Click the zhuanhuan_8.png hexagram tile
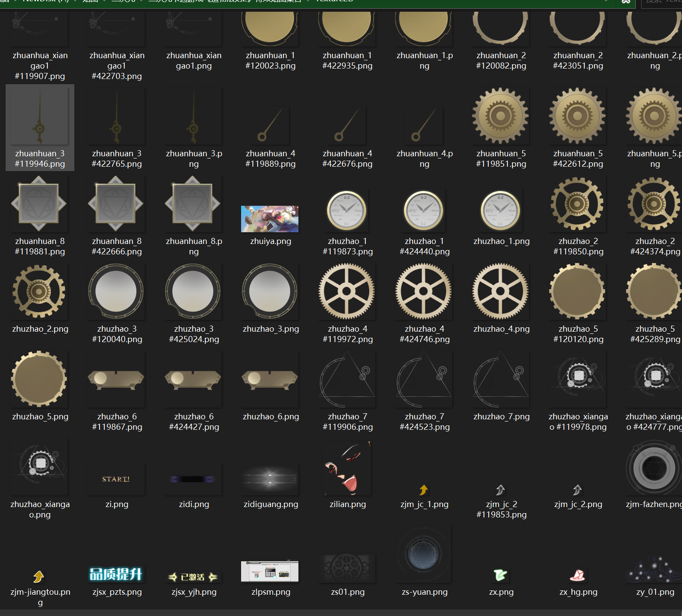 click(x=193, y=204)
